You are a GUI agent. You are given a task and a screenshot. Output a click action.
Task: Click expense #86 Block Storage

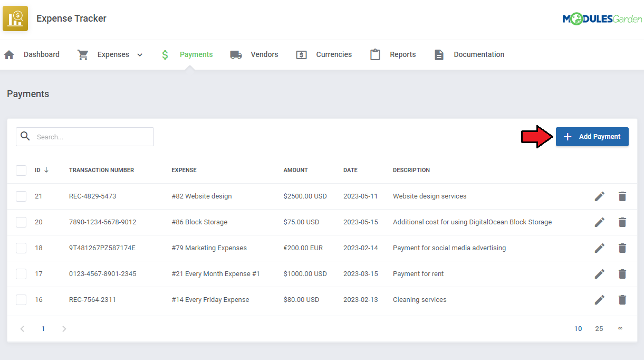tap(199, 222)
